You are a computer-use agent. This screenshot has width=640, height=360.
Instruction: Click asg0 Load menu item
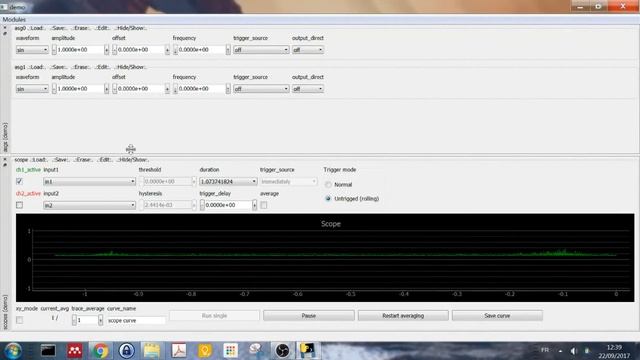37,28
